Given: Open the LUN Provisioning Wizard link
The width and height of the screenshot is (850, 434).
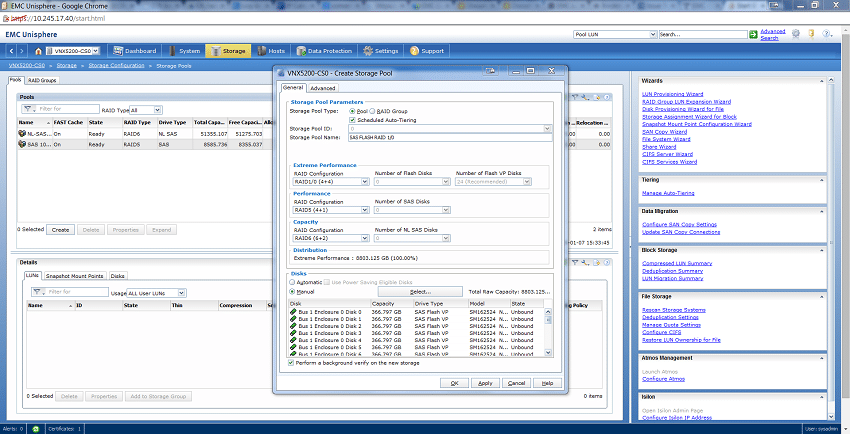Looking at the screenshot, I should 672,94.
